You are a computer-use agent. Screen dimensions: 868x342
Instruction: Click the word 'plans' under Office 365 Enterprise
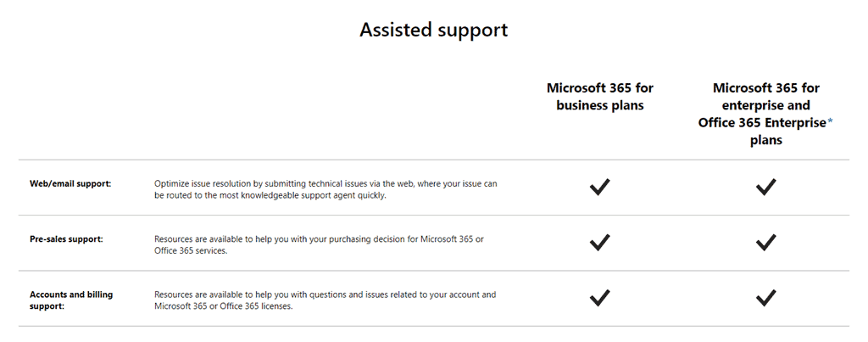(x=766, y=141)
